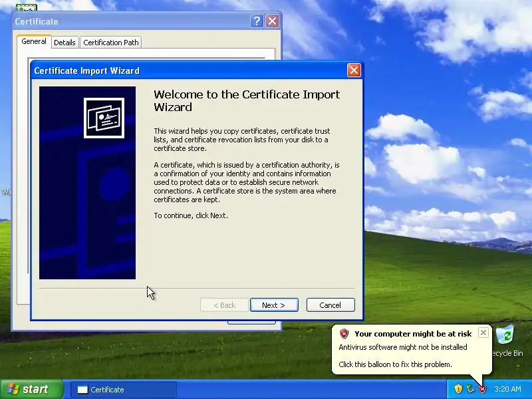Click 'Your computer might be at risk' title
The height and width of the screenshot is (399, 532).
(413, 334)
